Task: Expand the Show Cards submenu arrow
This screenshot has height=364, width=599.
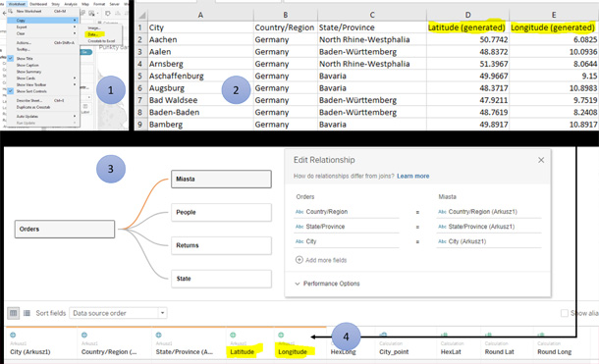Action: point(75,78)
